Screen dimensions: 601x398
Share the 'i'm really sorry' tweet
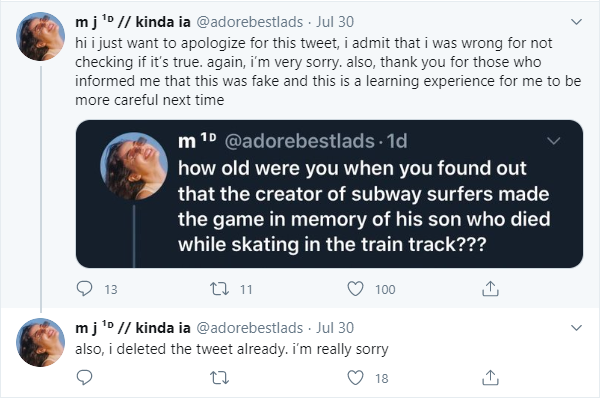click(x=490, y=378)
